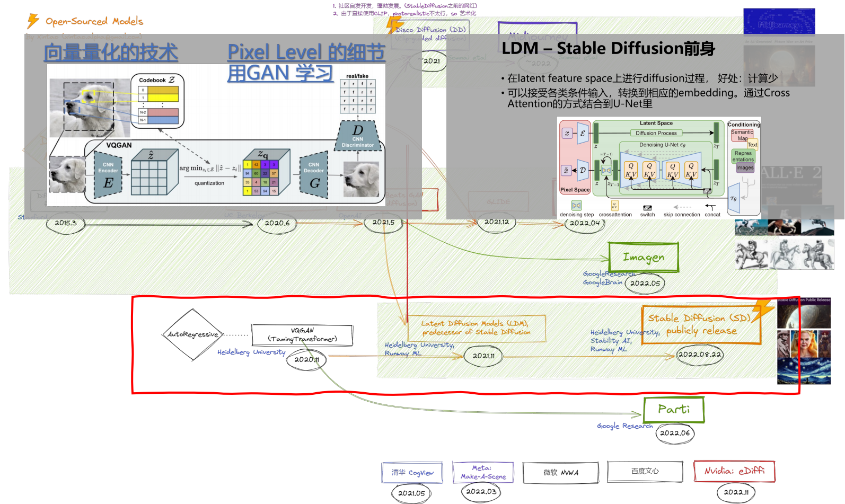Click the 2022.06 date oval under Parti
Screen dimensions: 845x504
pos(675,433)
